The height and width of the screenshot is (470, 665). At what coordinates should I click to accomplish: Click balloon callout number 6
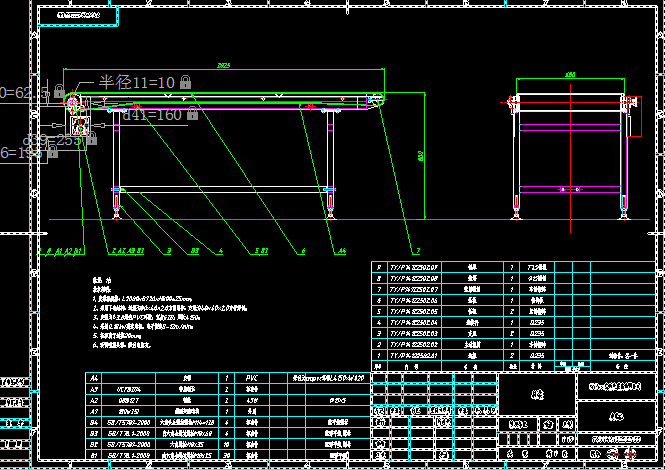point(301,251)
